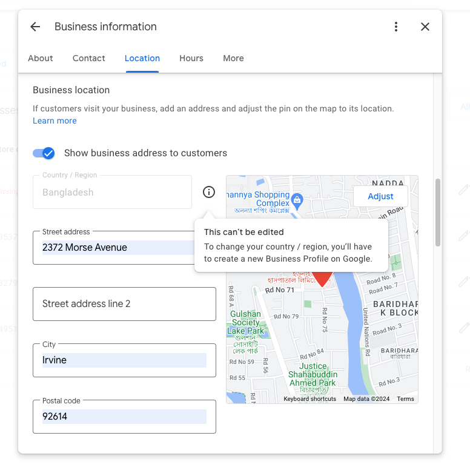Image resolution: width=470 pixels, height=476 pixels.
Task: Select the Location tab
Action: 142,58
